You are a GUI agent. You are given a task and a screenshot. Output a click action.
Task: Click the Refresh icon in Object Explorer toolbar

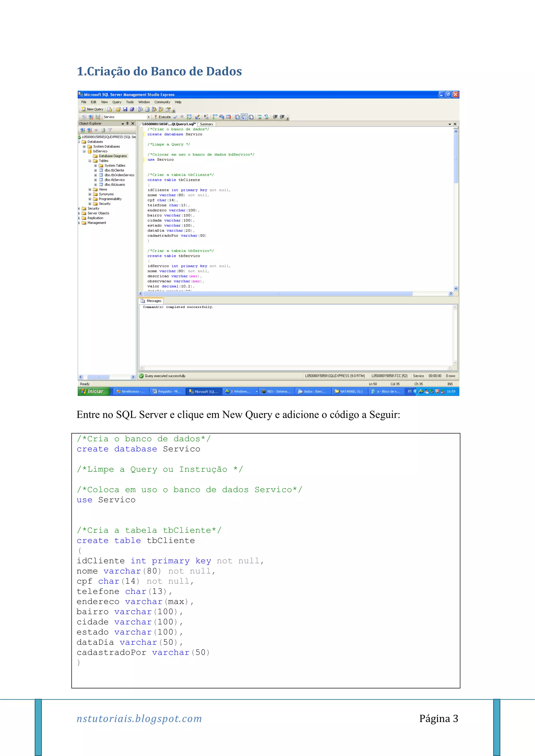tap(103, 130)
